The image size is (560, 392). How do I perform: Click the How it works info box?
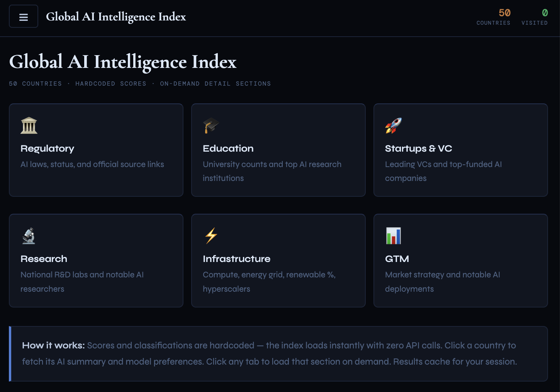point(278,354)
